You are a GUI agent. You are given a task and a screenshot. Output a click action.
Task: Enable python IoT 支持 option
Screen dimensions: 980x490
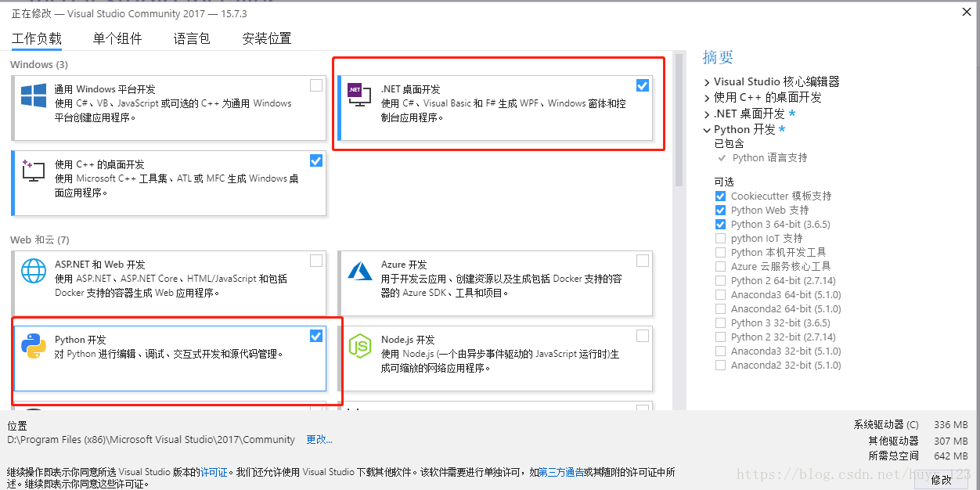pos(720,238)
